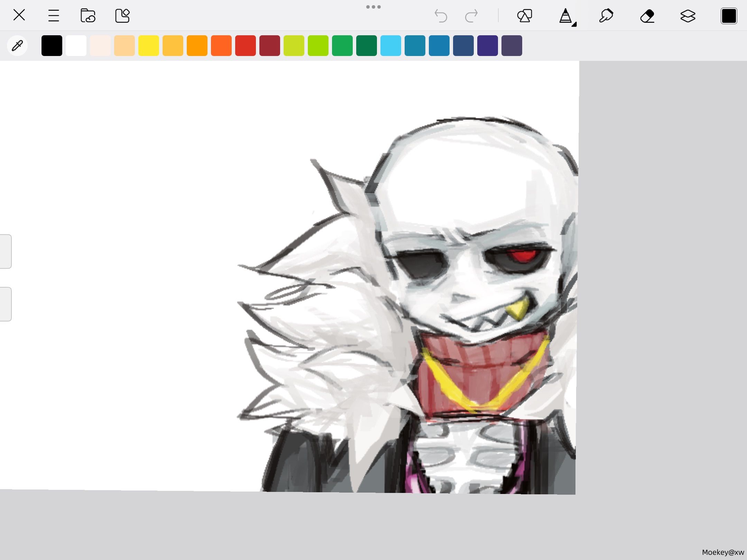The image size is (747, 560).
Task: Expand brush options via small corner arrow
Action: [x=574, y=25]
